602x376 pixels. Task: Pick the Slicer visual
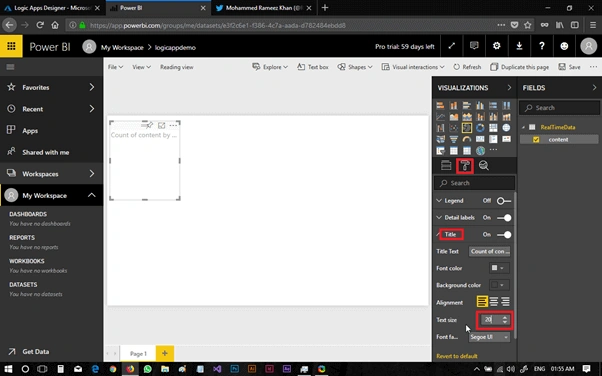(440, 151)
